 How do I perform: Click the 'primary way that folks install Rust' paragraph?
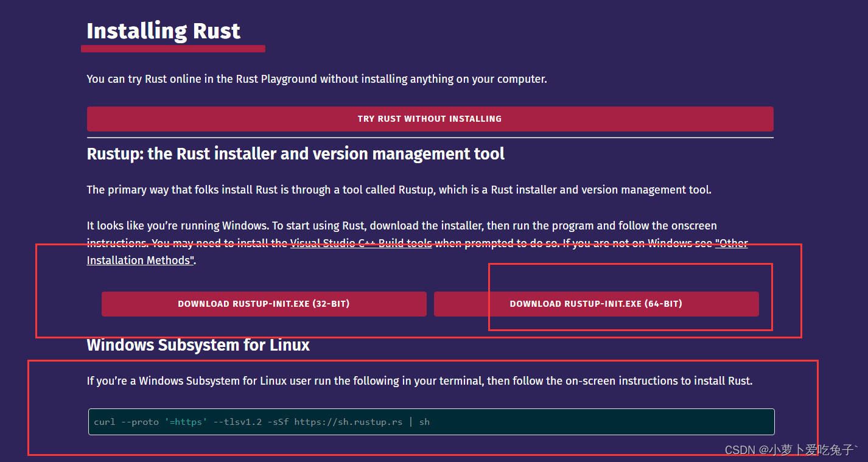(399, 189)
